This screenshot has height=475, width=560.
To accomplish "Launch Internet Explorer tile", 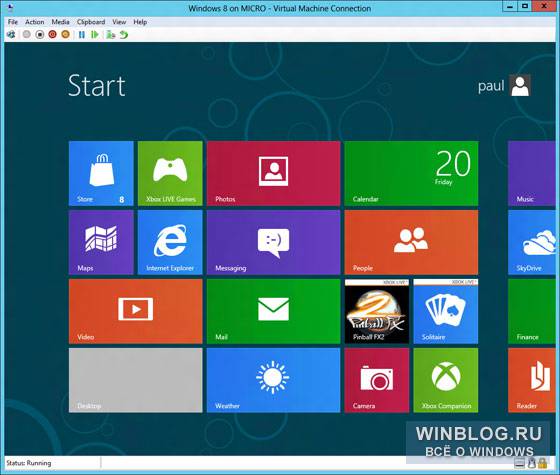I will click(x=170, y=242).
